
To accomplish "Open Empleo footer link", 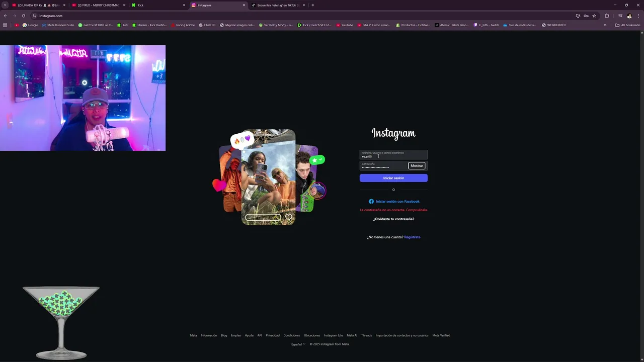I will pyautogui.click(x=236, y=335).
